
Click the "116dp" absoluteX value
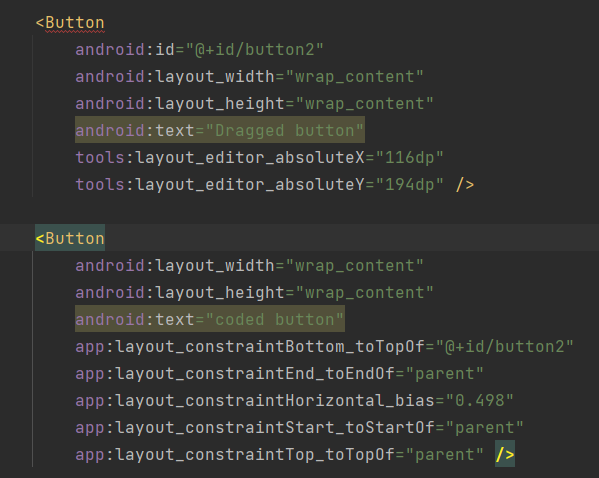pyautogui.click(x=410, y=158)
